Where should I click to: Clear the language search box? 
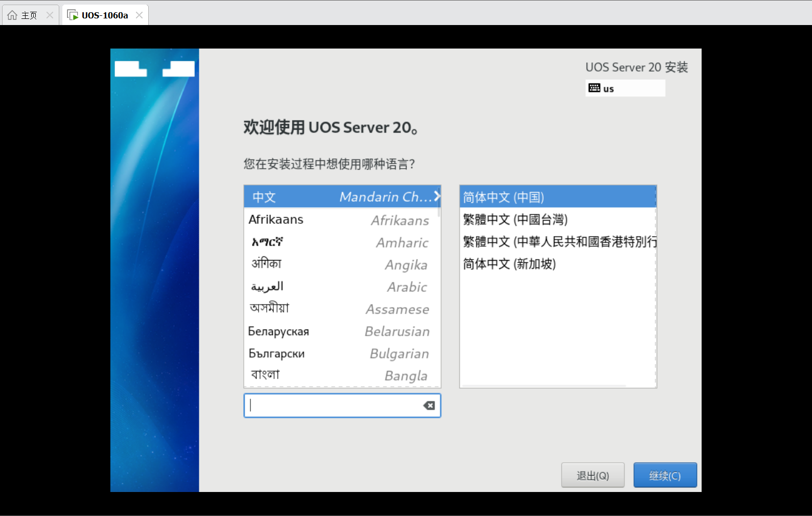coord(429,406)
